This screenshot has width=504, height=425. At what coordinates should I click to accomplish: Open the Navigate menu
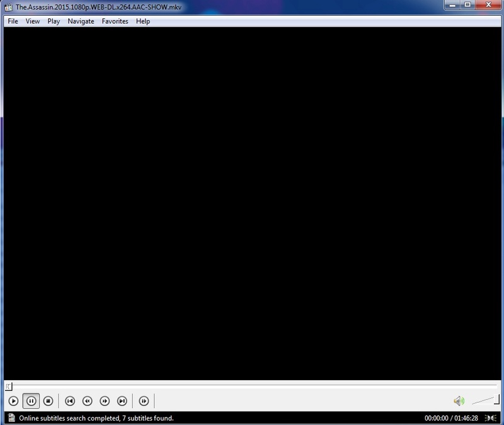81,21
